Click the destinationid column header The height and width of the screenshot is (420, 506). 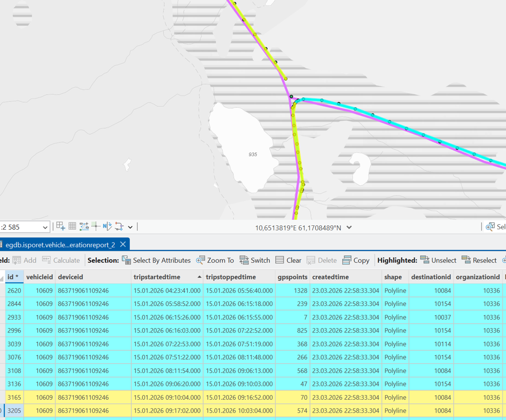click(x=430, y=277)
